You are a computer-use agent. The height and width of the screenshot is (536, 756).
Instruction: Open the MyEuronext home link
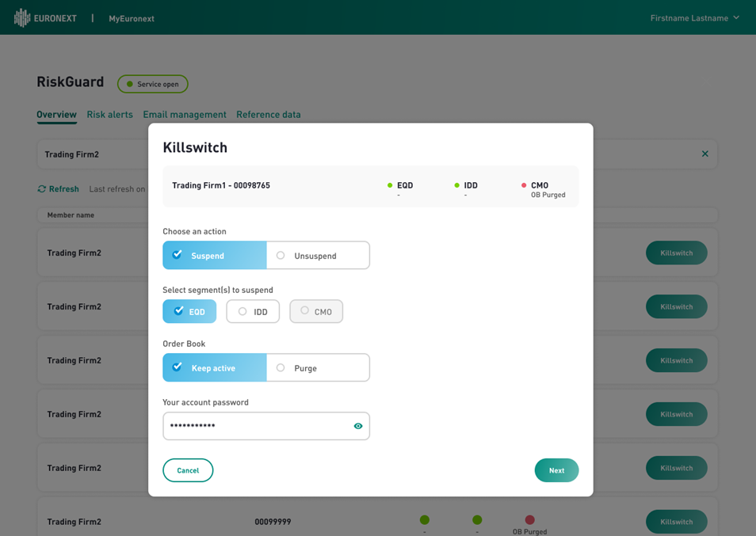click(x=131, y=18)
